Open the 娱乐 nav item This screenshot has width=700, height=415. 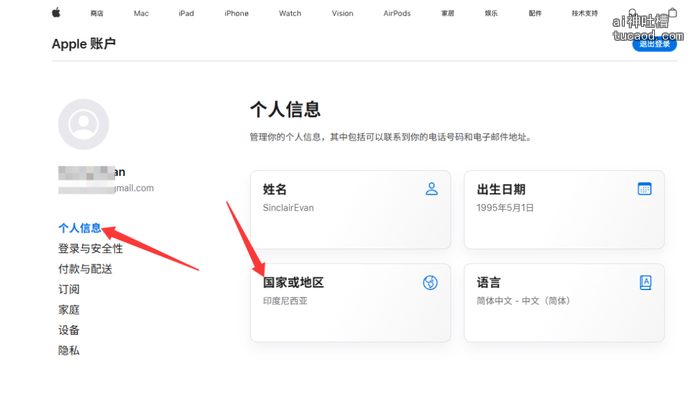[491, 13]
